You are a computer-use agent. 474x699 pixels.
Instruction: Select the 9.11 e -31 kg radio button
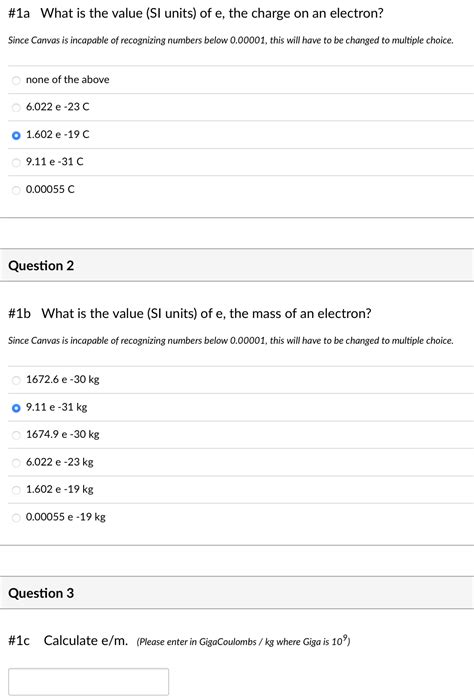pyautogui.click(x=16, y=408)
